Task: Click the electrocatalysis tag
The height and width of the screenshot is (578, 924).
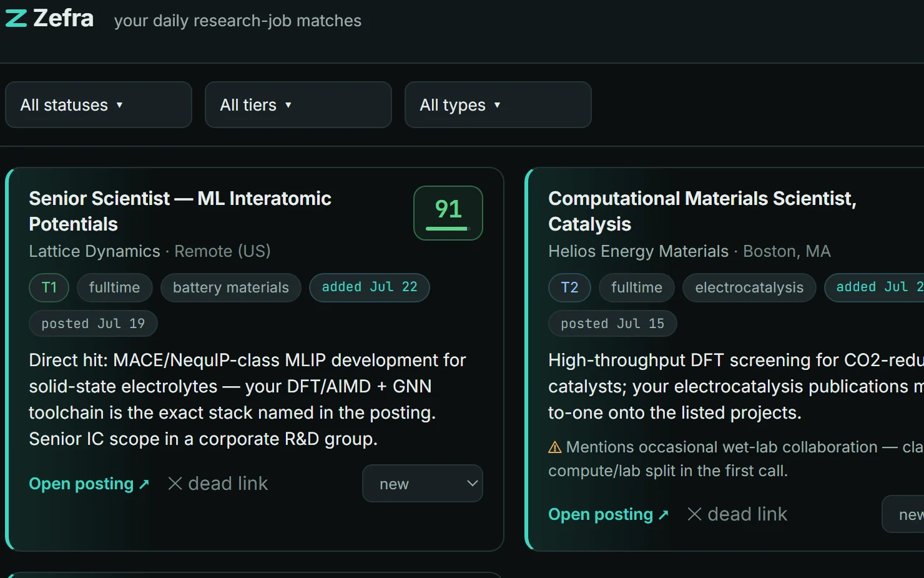Action: (749, 287)
